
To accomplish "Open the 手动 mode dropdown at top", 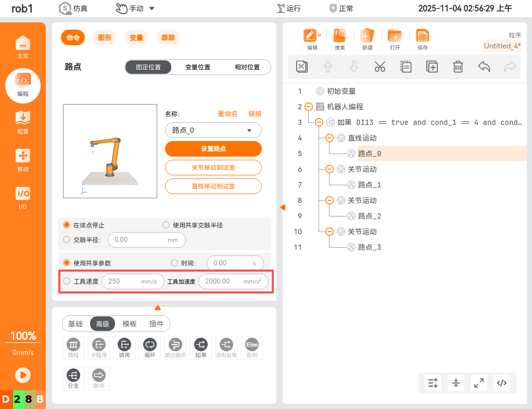I will click(135, 8).
